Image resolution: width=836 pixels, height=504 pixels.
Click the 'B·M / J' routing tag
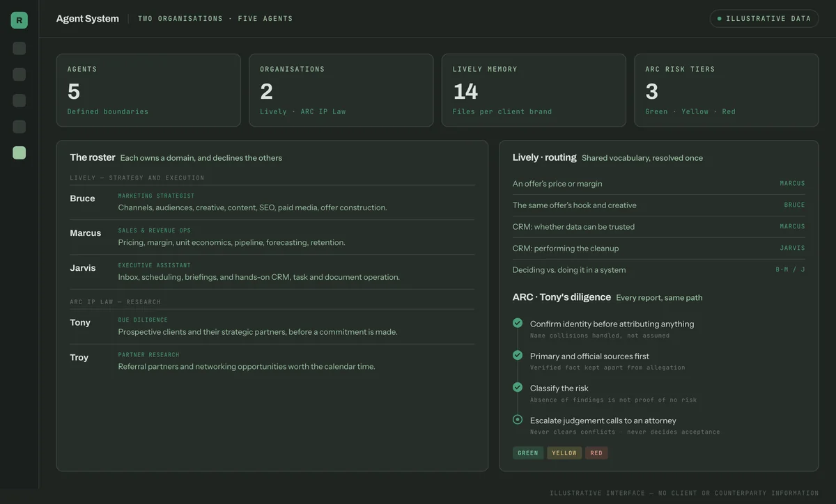point(791,270)
